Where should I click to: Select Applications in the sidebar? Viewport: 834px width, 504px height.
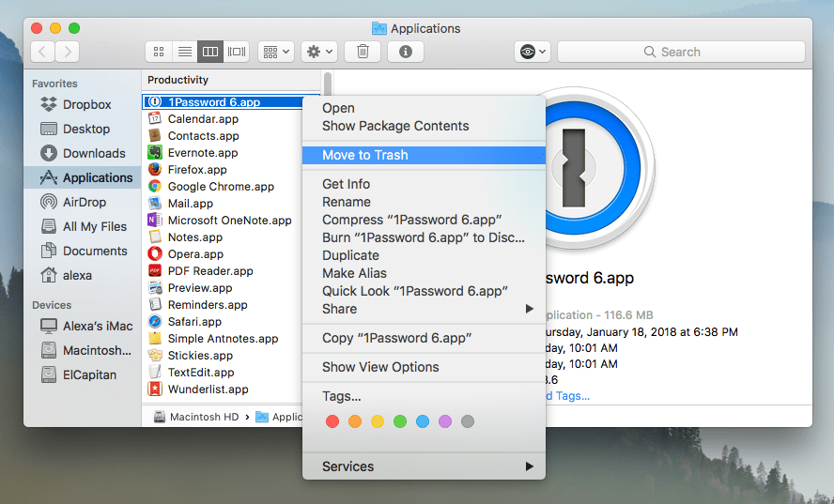(83, 177)
